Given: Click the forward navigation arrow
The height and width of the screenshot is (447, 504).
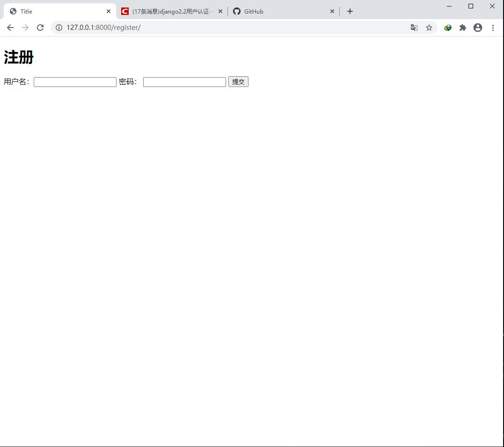Looking at the screenshot, I should pyautogui.click(x=25, y=28).
